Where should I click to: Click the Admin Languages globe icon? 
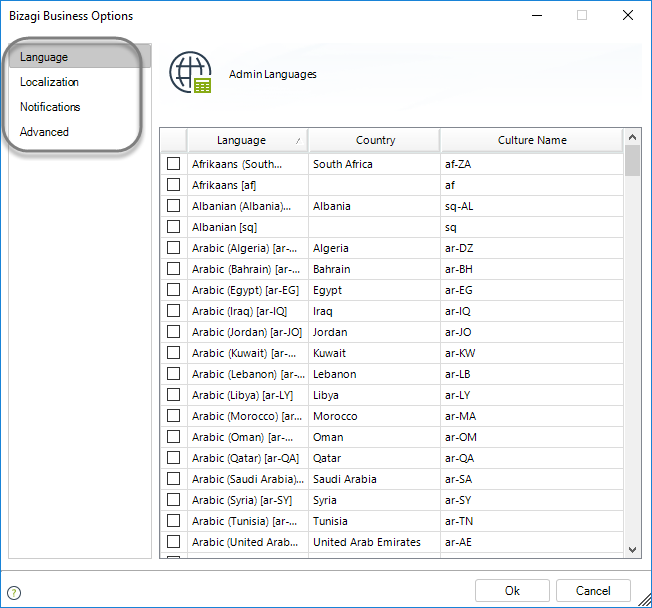[190, 72]
